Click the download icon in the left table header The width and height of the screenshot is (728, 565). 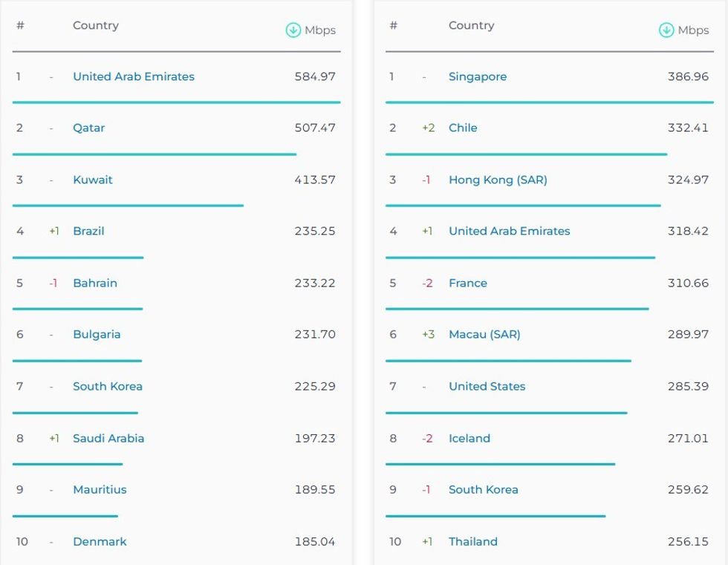293,30
